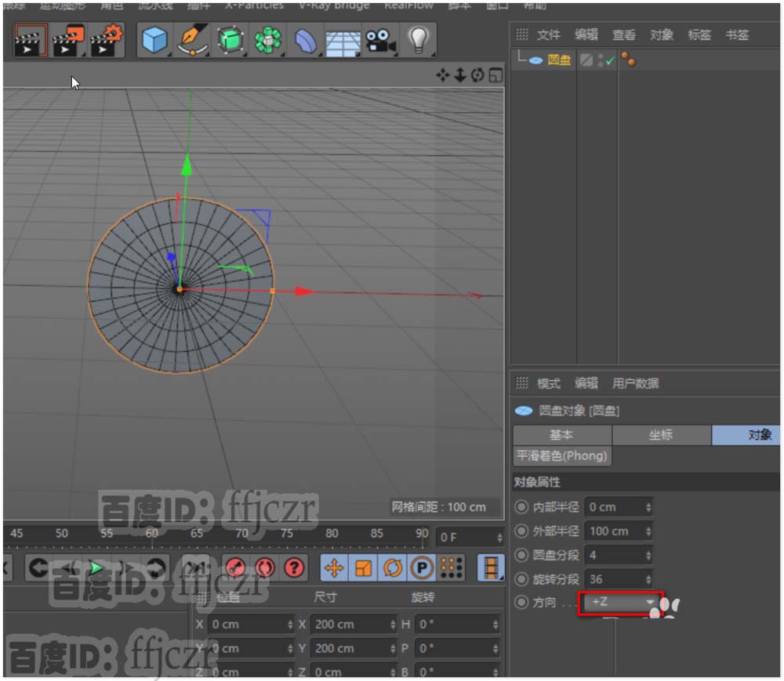This screenshot has width=784, height=681.
Task: Click the Y size 200 cm field
Action: (354, 649)
